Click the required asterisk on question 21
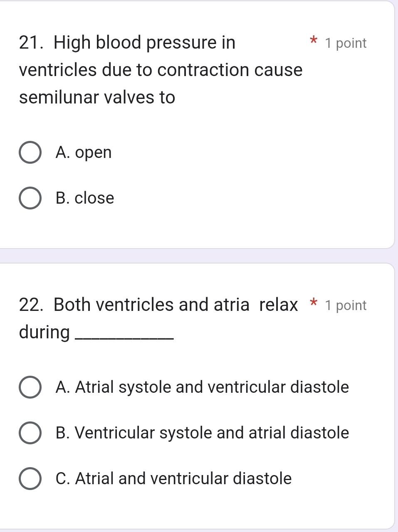The height and width of the screenshot is (532, 398). click(x=314, y=42)
